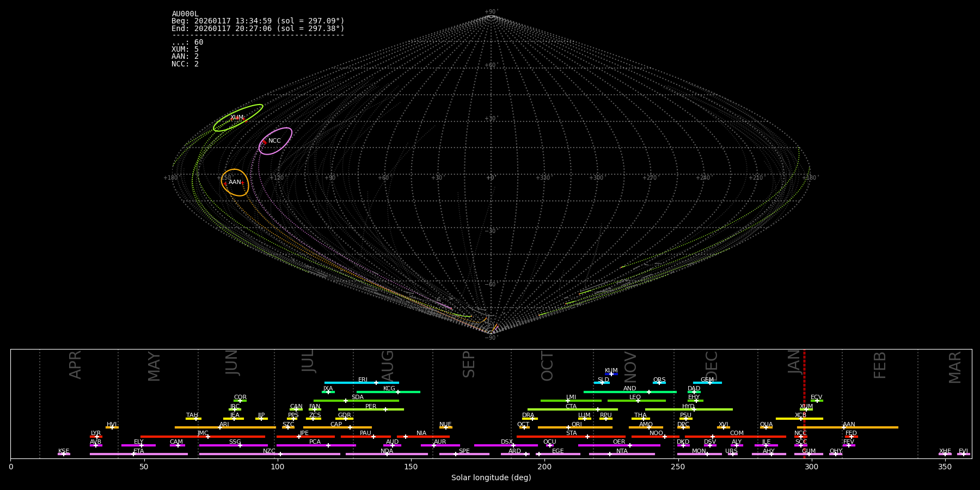980x490 pixels.
Task: Click the AUG month label in the timeline
Action: 387,365
